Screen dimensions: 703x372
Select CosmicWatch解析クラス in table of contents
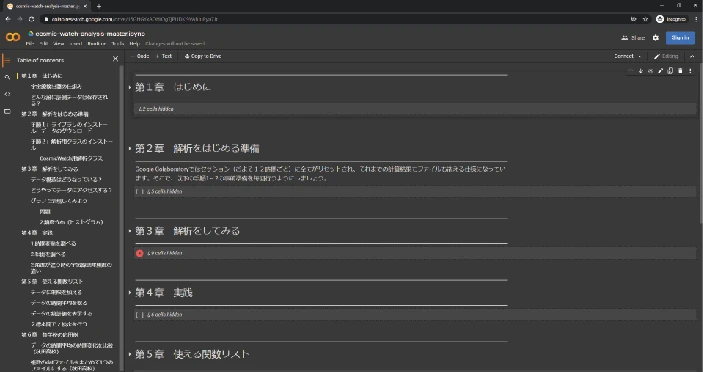pos(71,158)
